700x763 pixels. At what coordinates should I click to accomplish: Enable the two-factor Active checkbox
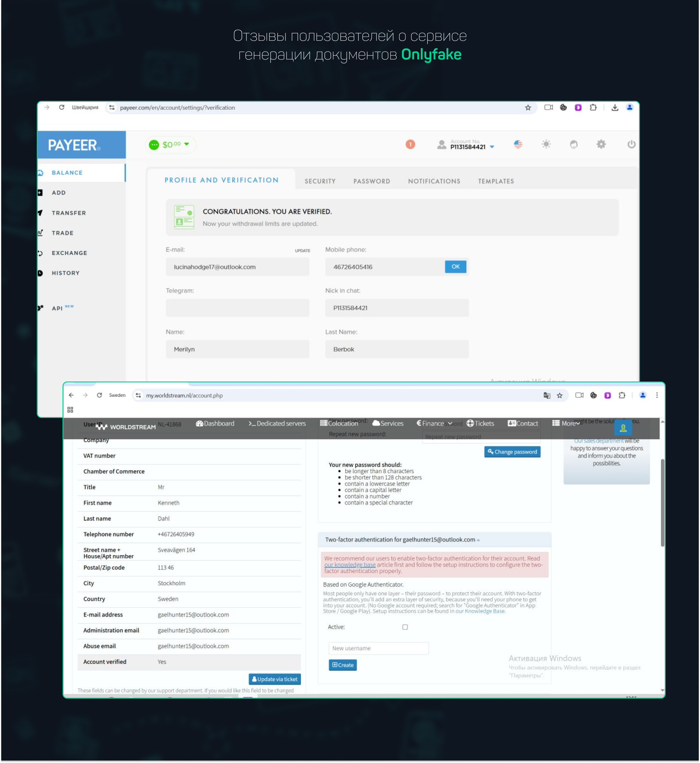[405, 627]
